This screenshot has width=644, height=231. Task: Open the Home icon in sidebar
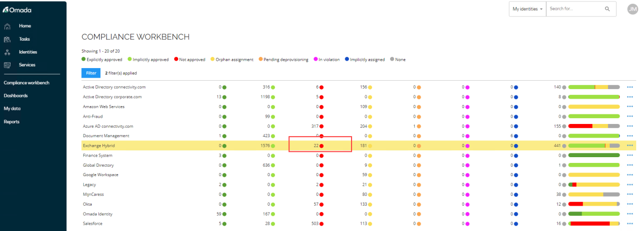7,26
